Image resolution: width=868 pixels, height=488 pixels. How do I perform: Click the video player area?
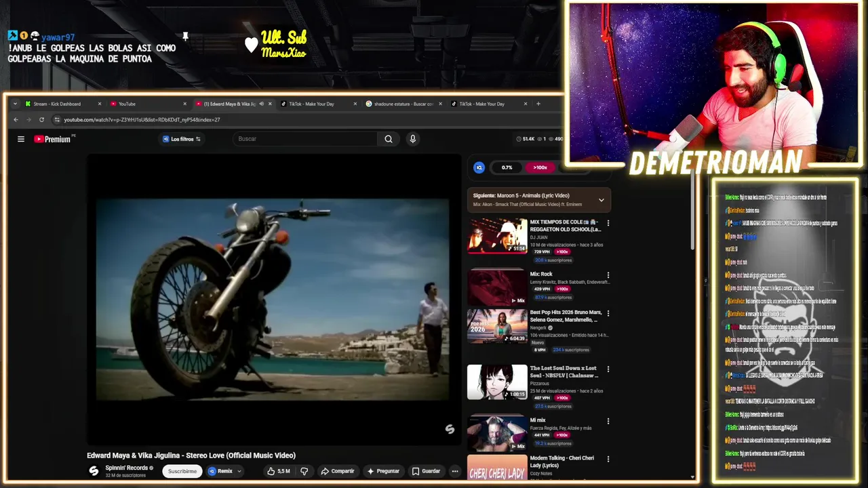coord(273,299)
